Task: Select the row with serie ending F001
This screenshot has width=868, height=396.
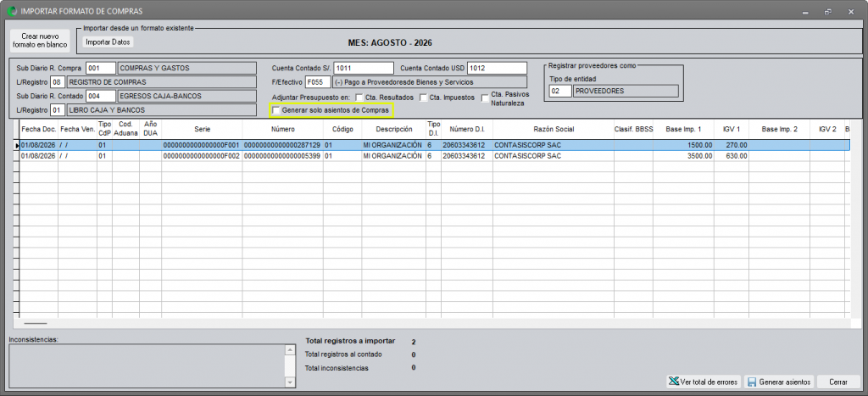Action: (x=435, y=145)
